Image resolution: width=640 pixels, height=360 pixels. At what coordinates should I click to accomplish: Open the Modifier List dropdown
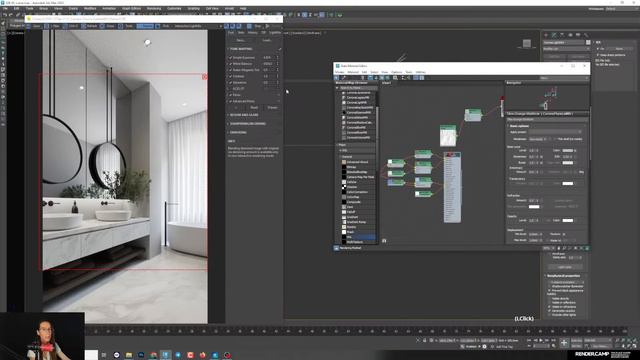[x=567, y=49]
